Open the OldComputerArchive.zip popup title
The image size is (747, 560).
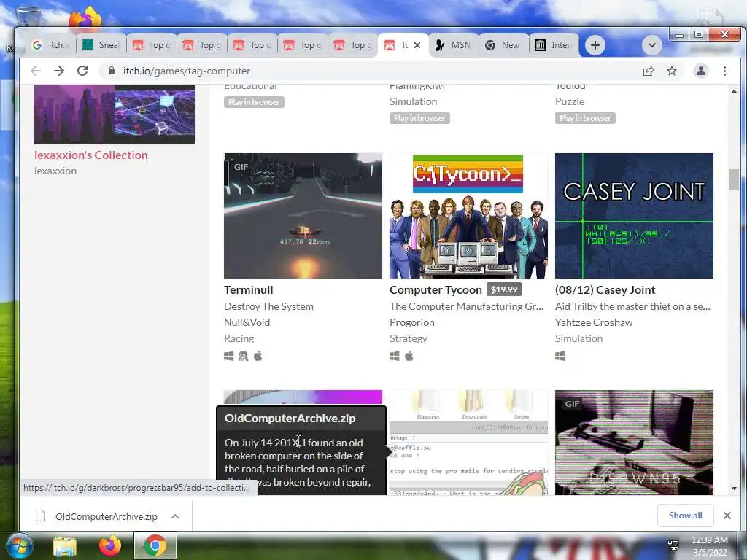tap(290, 418)
